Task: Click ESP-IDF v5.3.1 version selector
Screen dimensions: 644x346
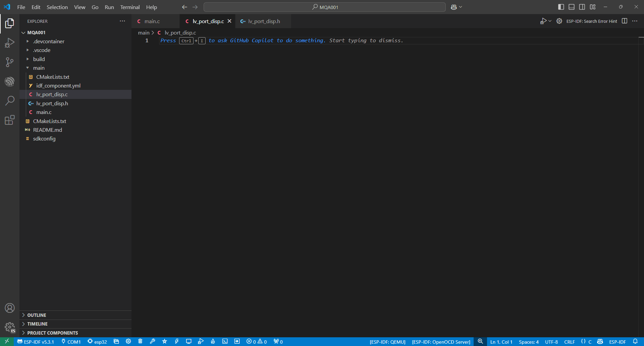Action: pos(36,342)
